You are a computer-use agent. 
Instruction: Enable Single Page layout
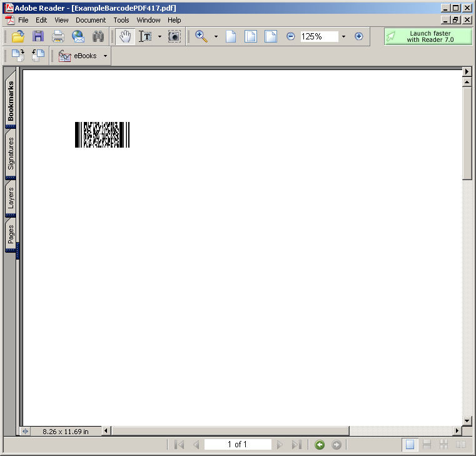click(x=410, y=445)
